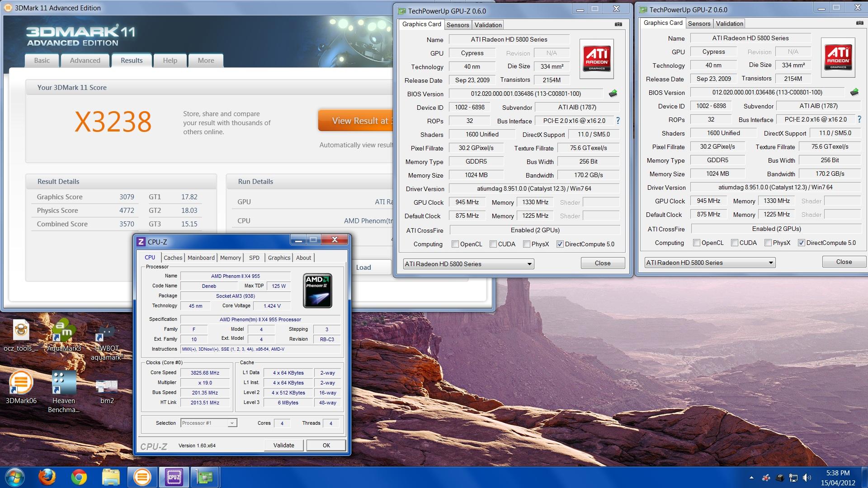Show hidden system tray icons
This screenshot has height=488, width=868.
(751, 478)
